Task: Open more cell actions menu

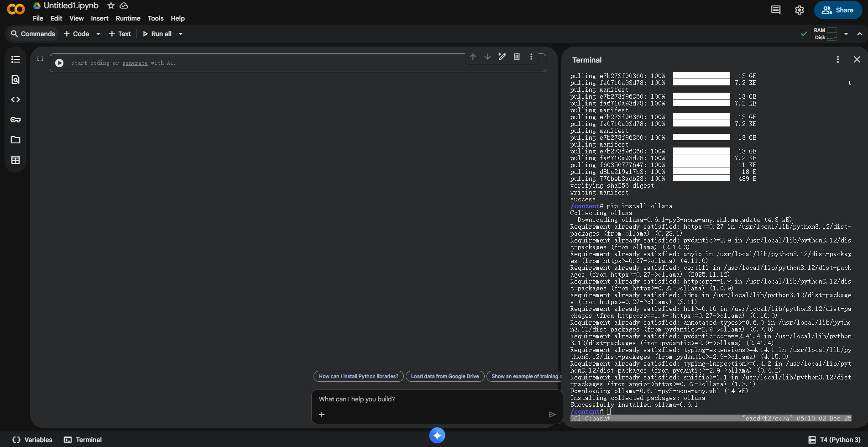Action: coord(531,57)
